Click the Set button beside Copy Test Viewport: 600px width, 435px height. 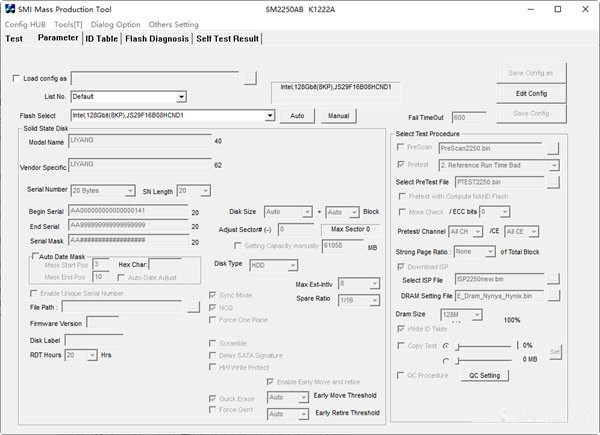(x=555, y=352)
